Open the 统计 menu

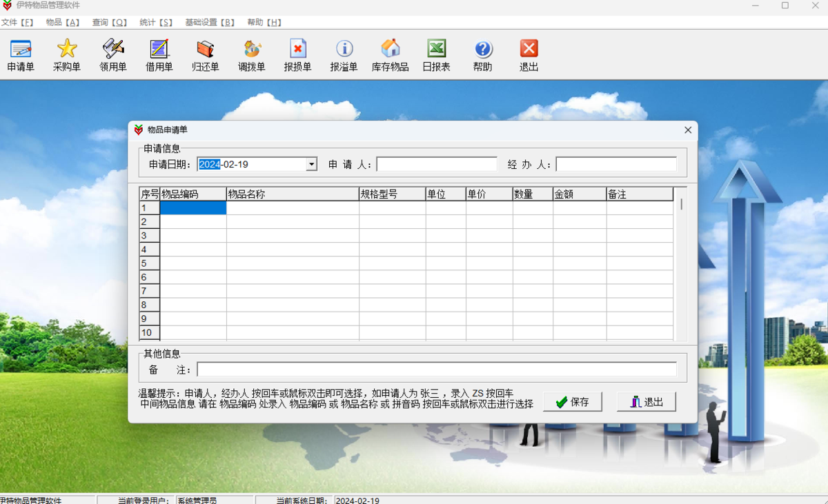[156, 22]
